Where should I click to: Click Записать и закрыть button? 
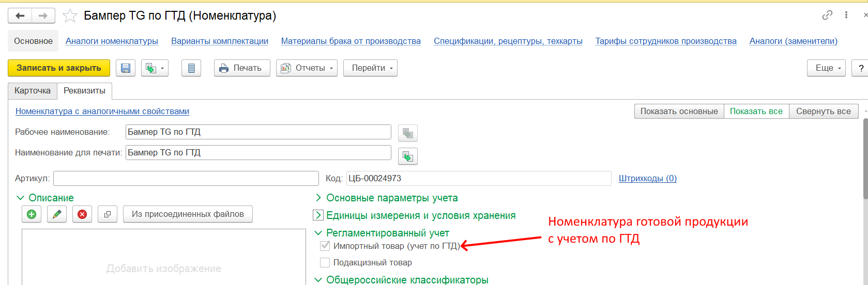click(59, 68)
